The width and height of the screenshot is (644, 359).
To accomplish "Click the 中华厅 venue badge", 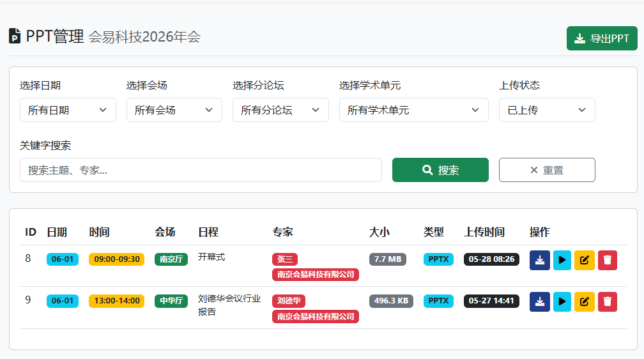I will click(x=171, y=301).
